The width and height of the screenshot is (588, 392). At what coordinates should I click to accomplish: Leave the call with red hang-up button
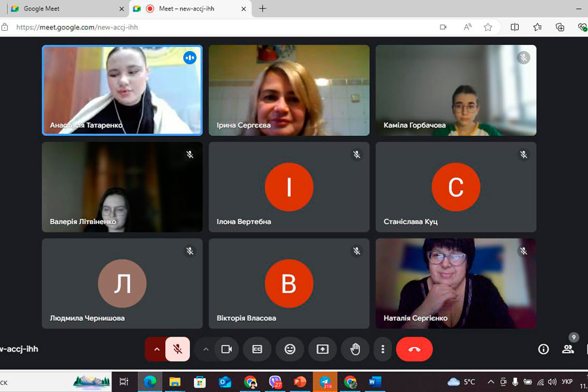pos(414,350)
